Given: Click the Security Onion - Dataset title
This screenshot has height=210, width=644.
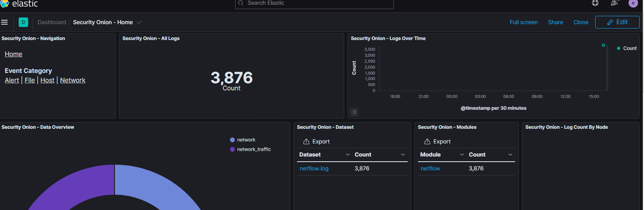Looking at the screenshot, I should (325, 127).
